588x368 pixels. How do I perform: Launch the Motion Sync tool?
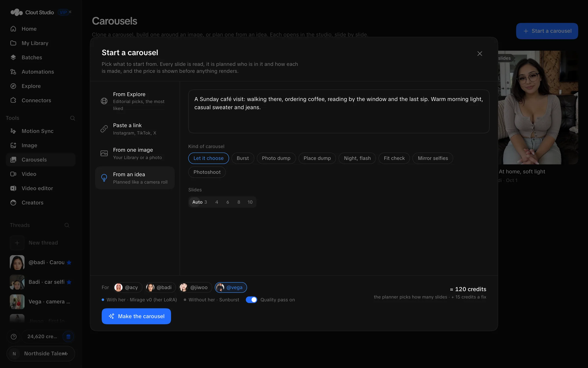pyautogui.click(x=40, y=131)
